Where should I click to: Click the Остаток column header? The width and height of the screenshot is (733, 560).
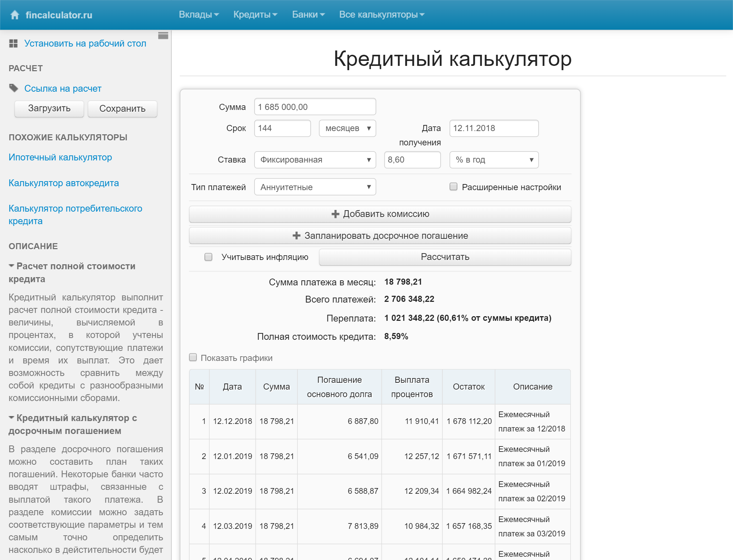(469, 387)
